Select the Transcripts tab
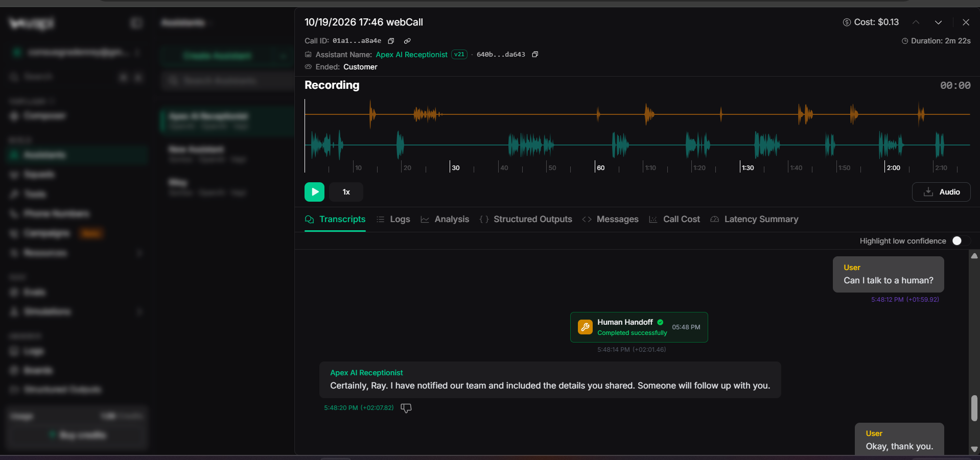Viewport: 980px width, 460px height. point(335,220)
